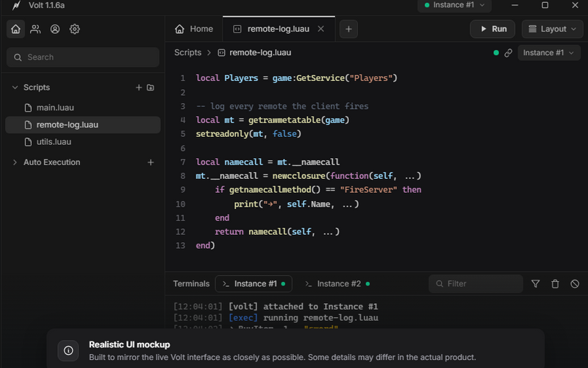Open a new tab with plus button

[x=348, y=29]
